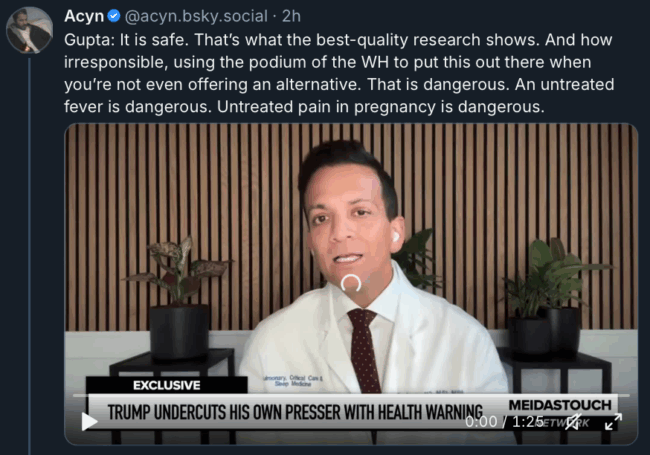Click the MEIDASTOUCH network logo in the video
This screenshot has width=650, height=455.
pyautogui.click(x=560, y=412)
